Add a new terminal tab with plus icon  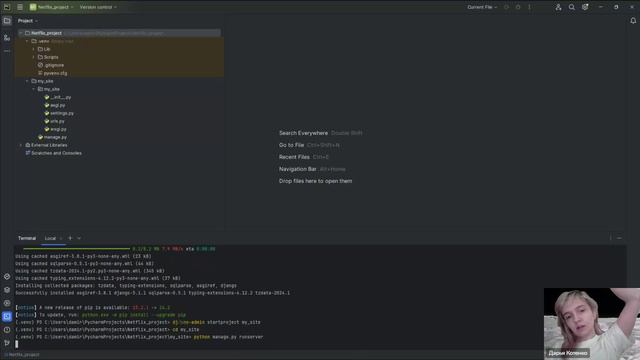click(x=70, y=238)
